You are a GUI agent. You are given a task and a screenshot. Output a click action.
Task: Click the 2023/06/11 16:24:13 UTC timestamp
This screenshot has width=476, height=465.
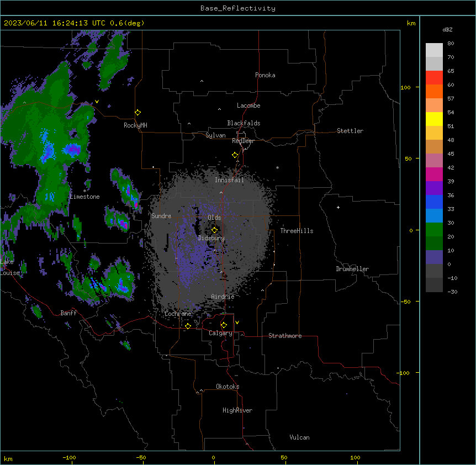(x=55, y=23)
